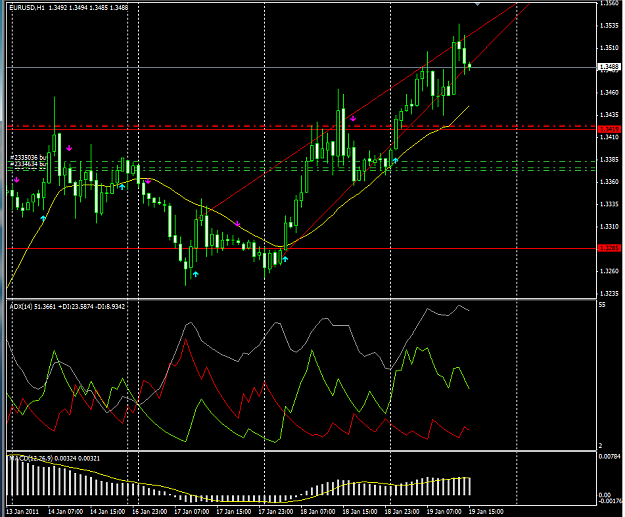Click the 1.3360 price axis label

tap(609, 182)
